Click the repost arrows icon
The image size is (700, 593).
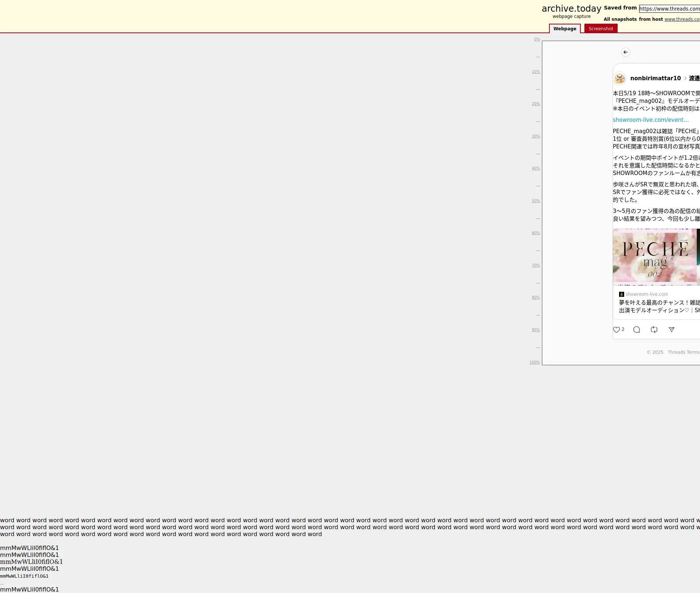[654, 330]
